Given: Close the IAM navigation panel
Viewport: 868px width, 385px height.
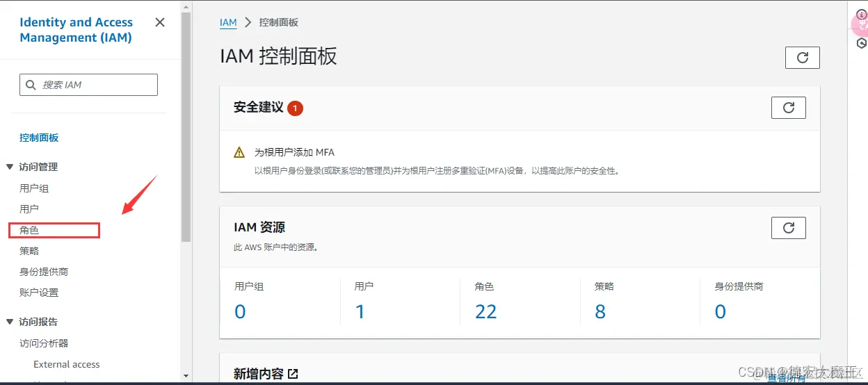Looking at the screenshot, I should (x=160, y=22).
